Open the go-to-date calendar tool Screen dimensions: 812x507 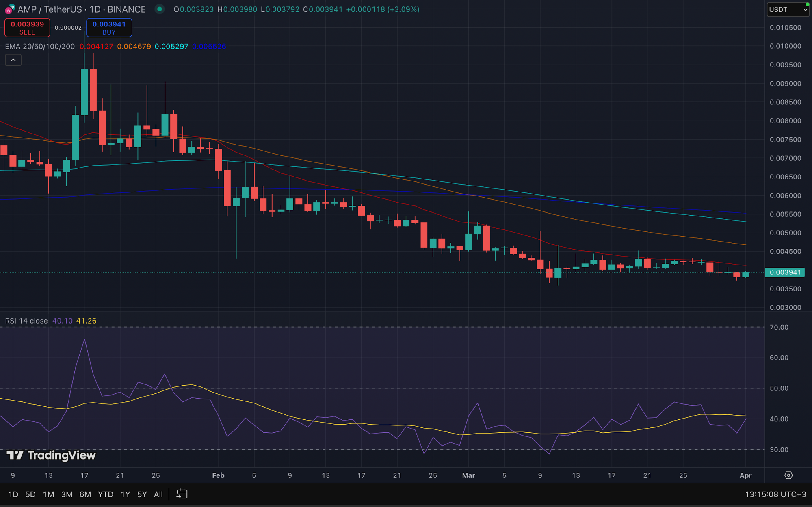(182, 494)
